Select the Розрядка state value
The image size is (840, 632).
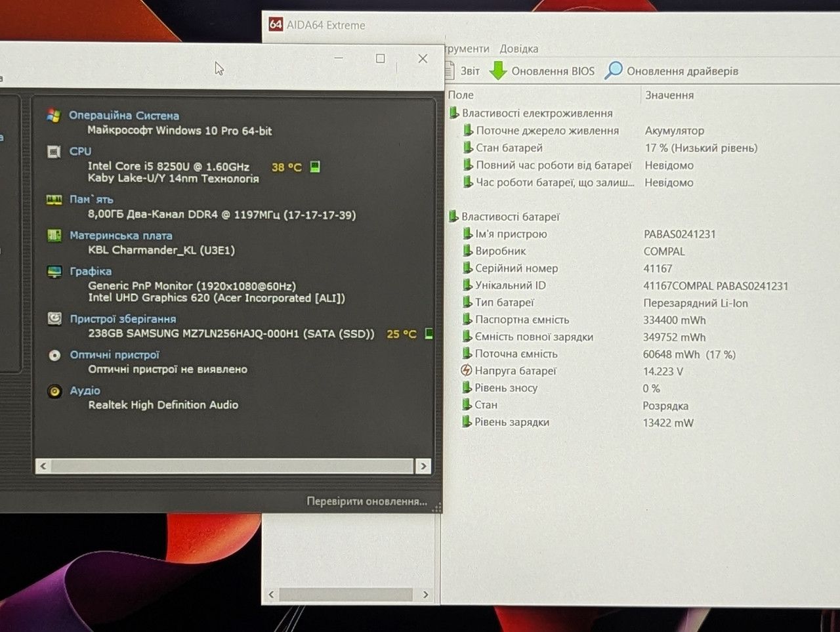pyautogui.click(x=665, y=406)
